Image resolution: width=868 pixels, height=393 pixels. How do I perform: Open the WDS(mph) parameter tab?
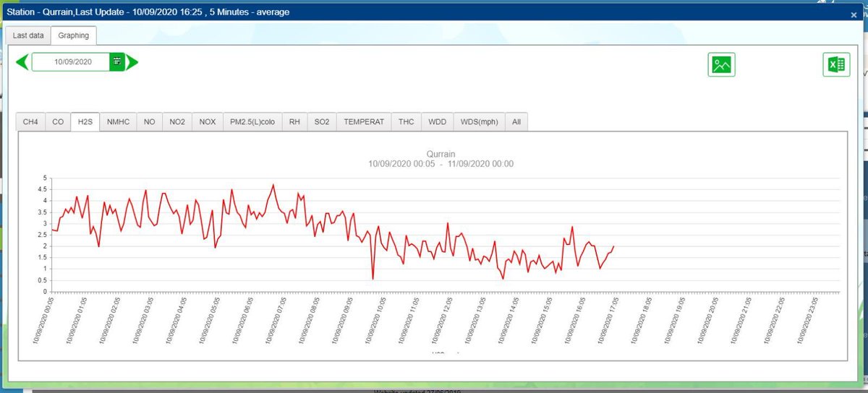point(479,122)
